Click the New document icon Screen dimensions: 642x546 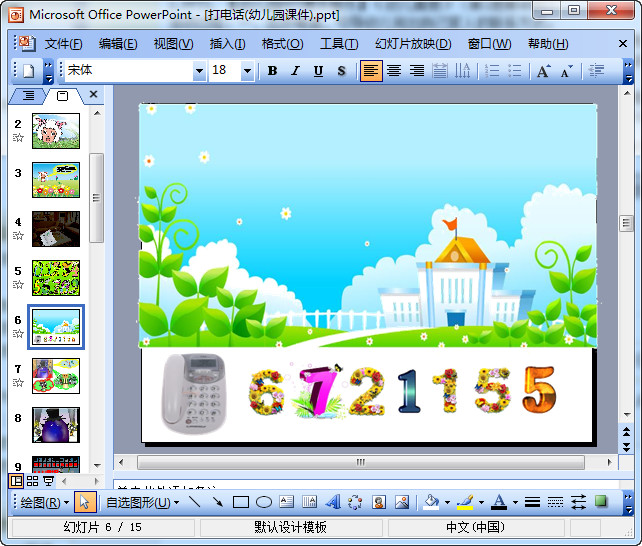click(28, 71)
